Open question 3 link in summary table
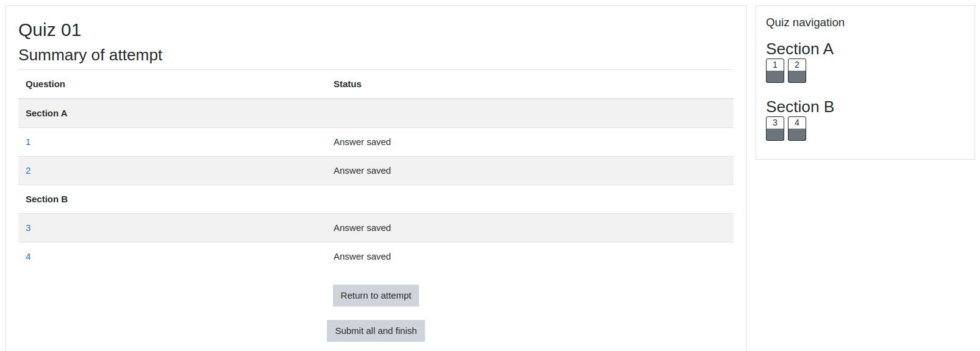The width and height of the screenshot is (980, 351). [x=28, y=228]
